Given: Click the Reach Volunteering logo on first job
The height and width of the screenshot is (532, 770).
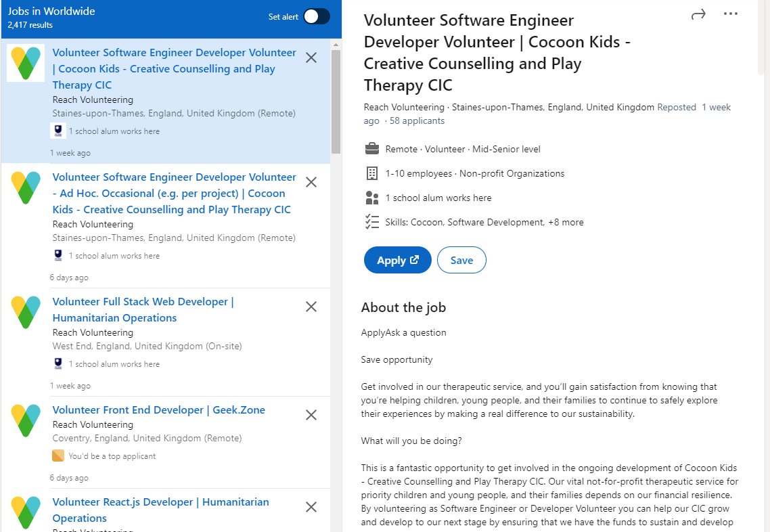Looking at the screenshot, I should pos(26,63).
